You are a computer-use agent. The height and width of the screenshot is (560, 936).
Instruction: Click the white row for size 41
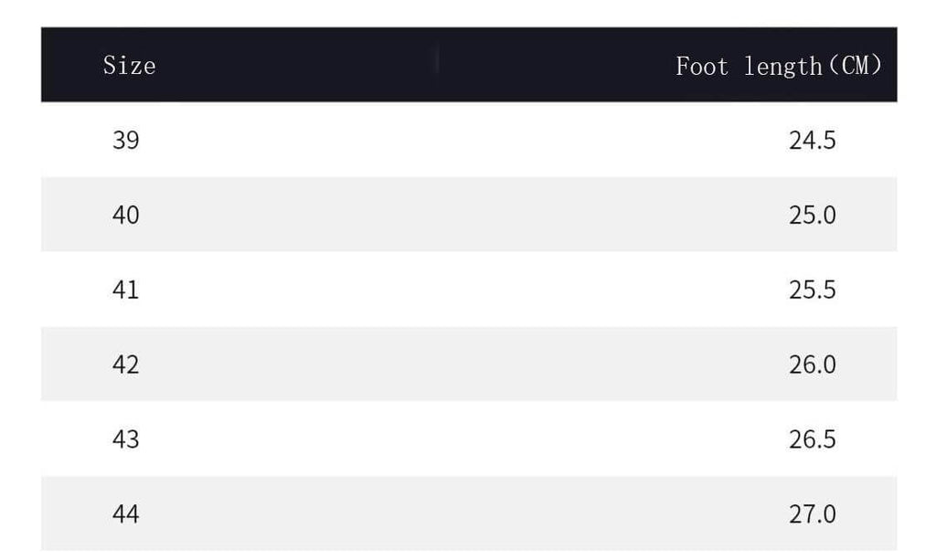[x=469, y=290]
